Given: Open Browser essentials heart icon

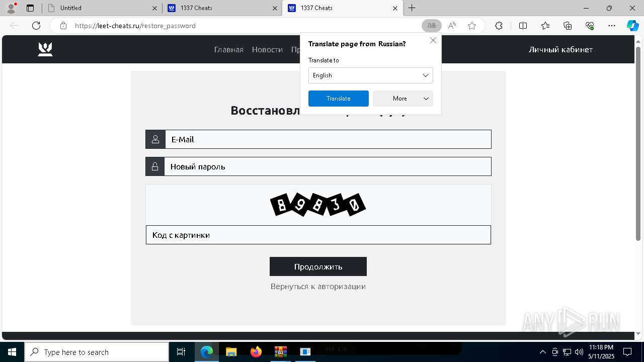Looking at the screenshot, I should click(x=590, y=26).
